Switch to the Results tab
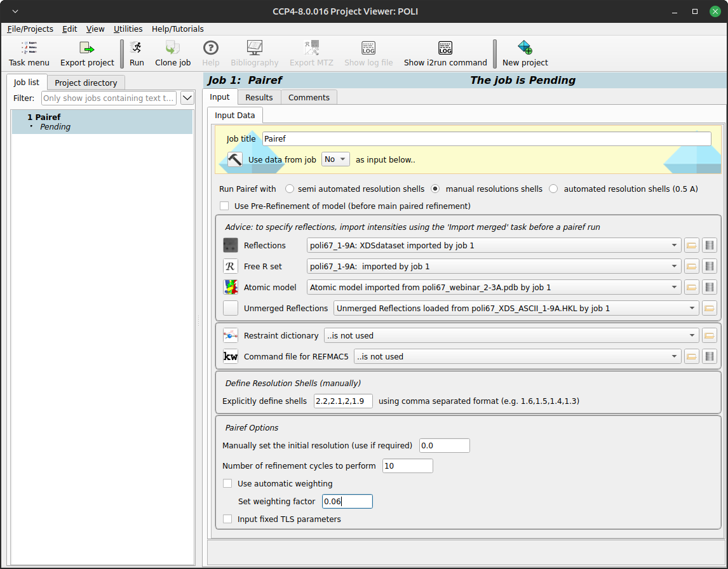The image size is (728, 569). pos(259,97)
